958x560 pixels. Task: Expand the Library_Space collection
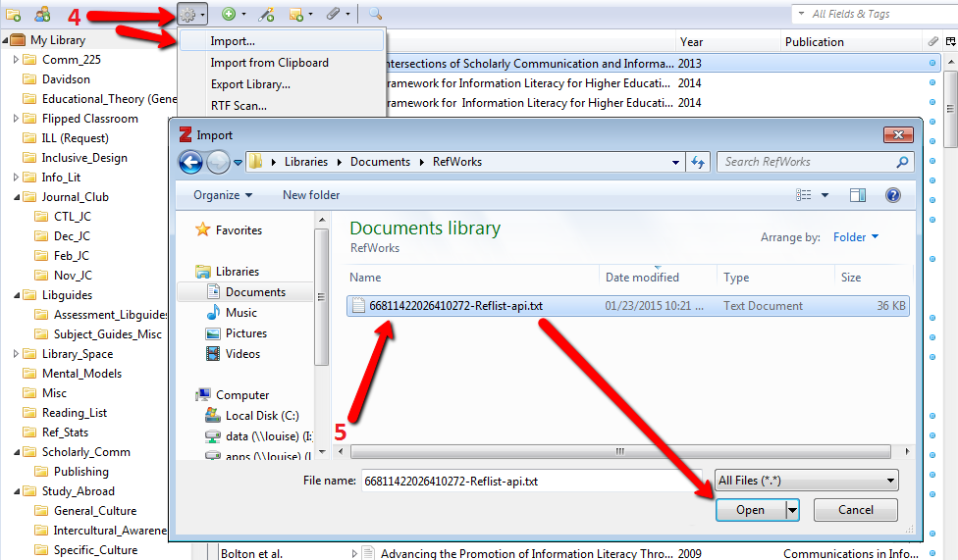[x=16, y=354]
